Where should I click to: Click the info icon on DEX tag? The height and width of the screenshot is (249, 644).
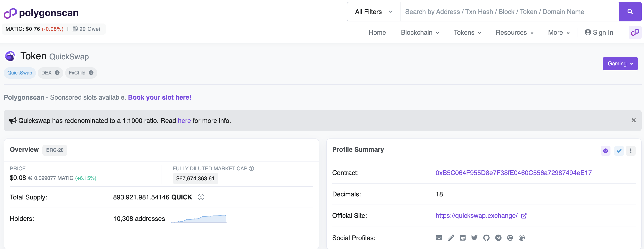(x=57, y=73)
